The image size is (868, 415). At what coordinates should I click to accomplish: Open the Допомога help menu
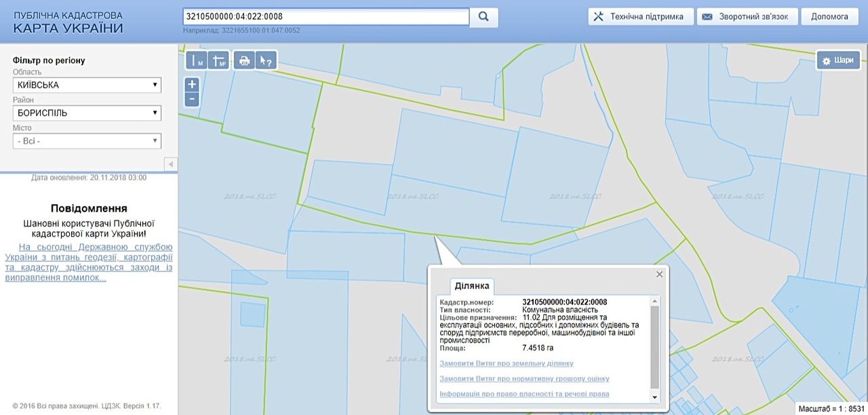(x=829, y=17)
